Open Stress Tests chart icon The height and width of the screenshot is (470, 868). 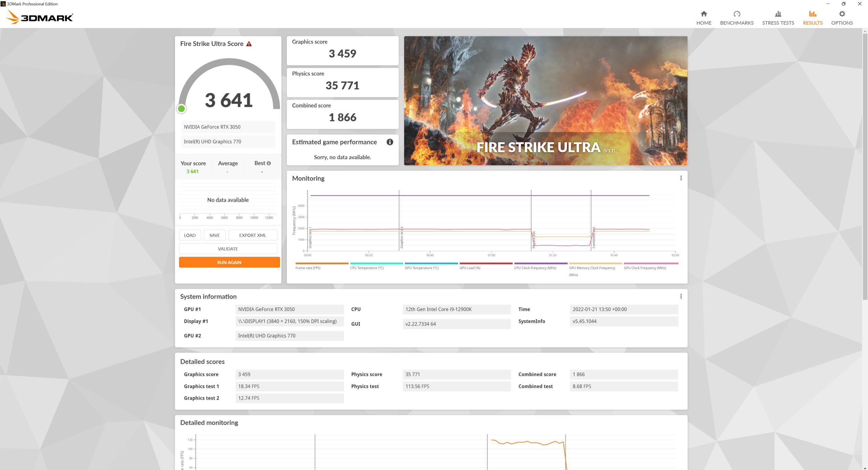[x=778, y=14]
